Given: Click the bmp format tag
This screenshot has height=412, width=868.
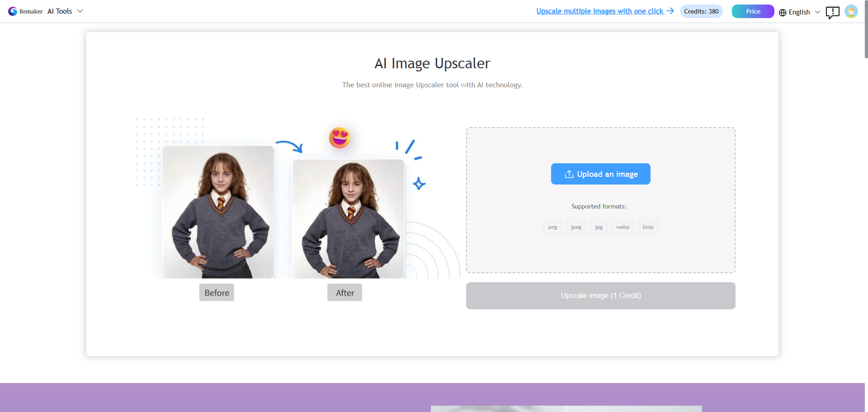Looking at the screenshot, I should 648,227.
